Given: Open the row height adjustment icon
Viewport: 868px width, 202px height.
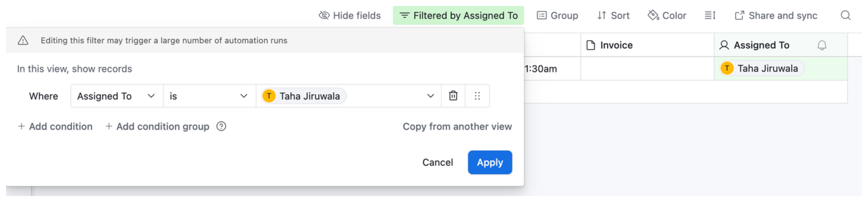Looking at the screenshot, I should [x=710, y=15].
